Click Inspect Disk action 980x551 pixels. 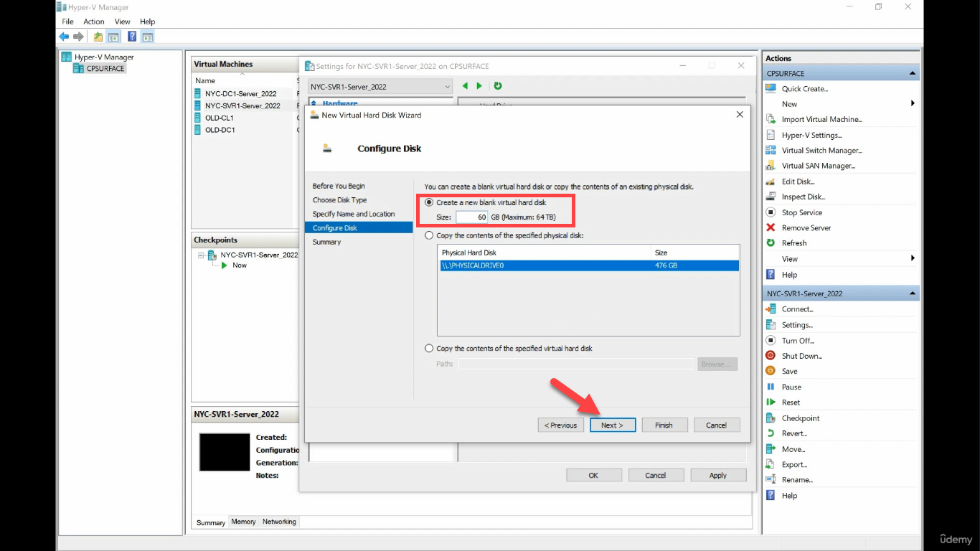[x=804, y=197]
